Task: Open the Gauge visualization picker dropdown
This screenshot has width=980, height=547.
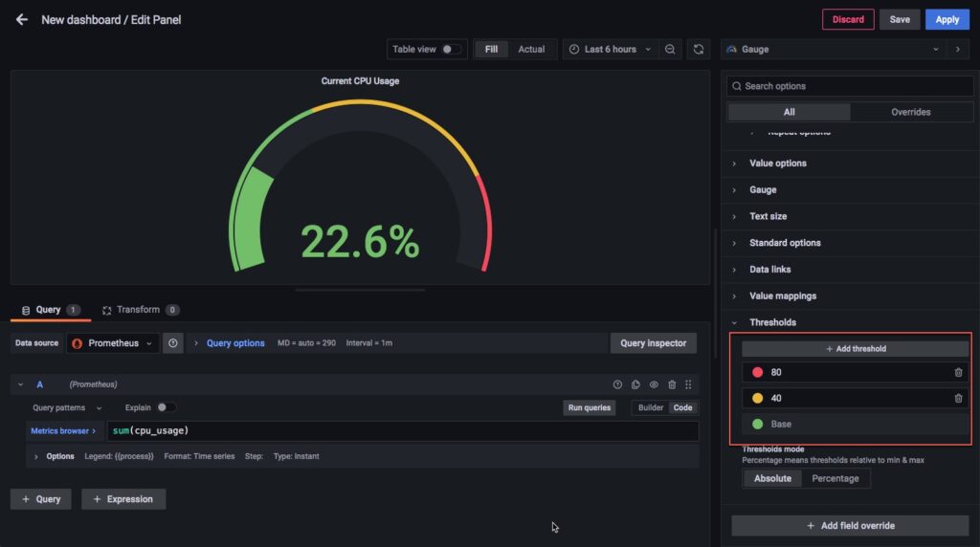Action: (x=834, y=50)
